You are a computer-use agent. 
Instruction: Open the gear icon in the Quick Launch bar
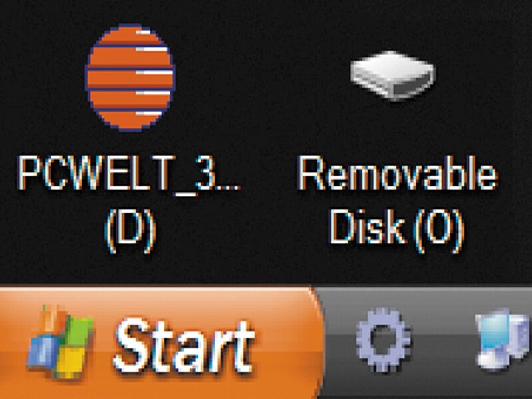384,340
